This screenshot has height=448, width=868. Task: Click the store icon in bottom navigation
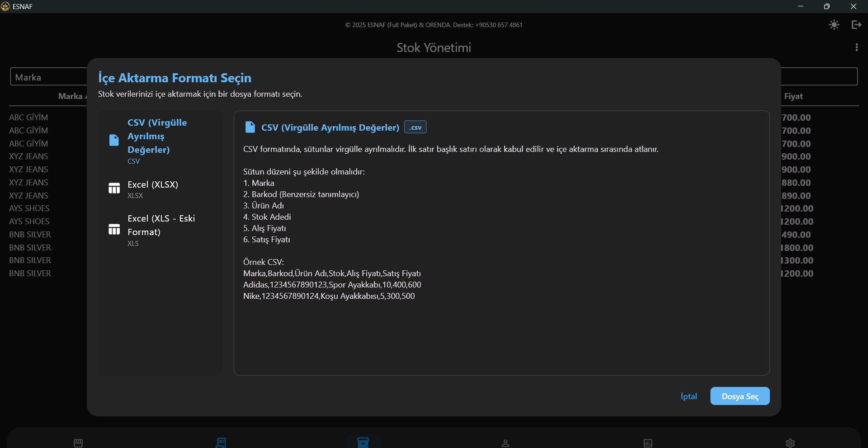click(78, 443)
